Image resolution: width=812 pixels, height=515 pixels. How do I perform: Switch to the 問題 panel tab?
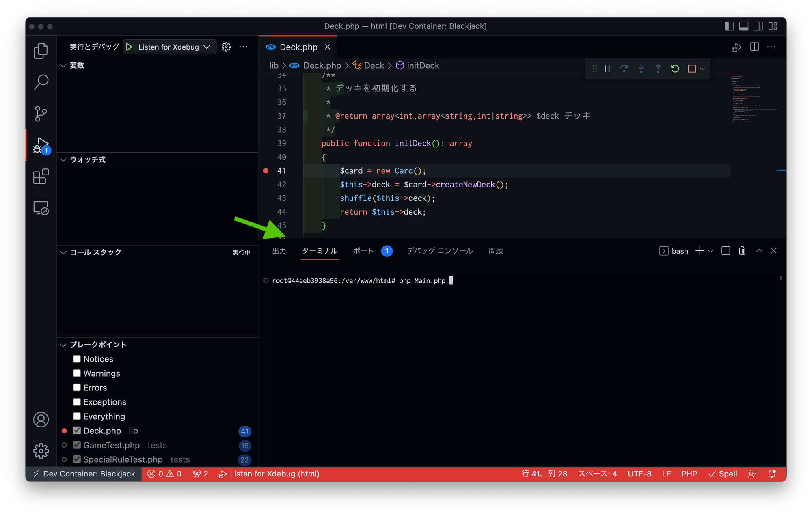click(x=496, y=251)
